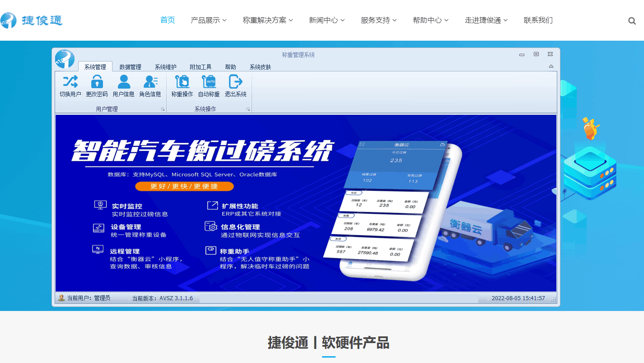Click the 捷俊通丨软硬件产品 heading

[x=328, y=343]
